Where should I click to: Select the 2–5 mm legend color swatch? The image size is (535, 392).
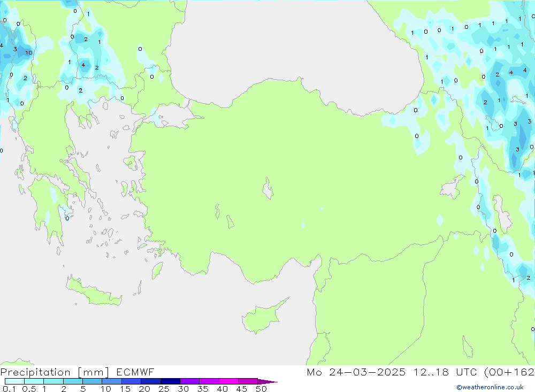[x=73, y=381]
